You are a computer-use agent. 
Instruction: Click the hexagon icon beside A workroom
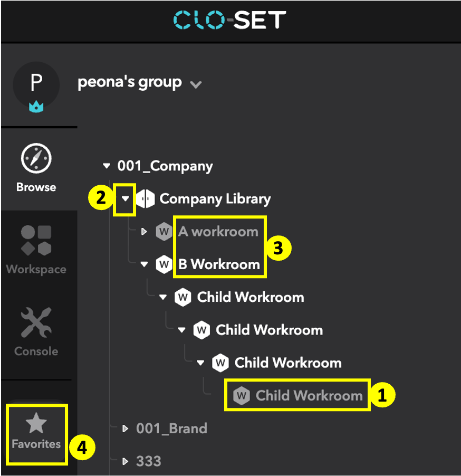click(x=164, y=231)
